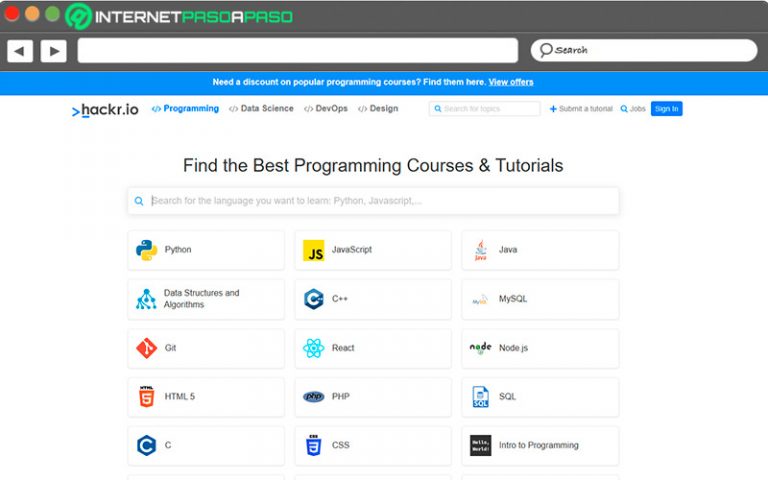Open the Python course card text

(x=178, y=249)
